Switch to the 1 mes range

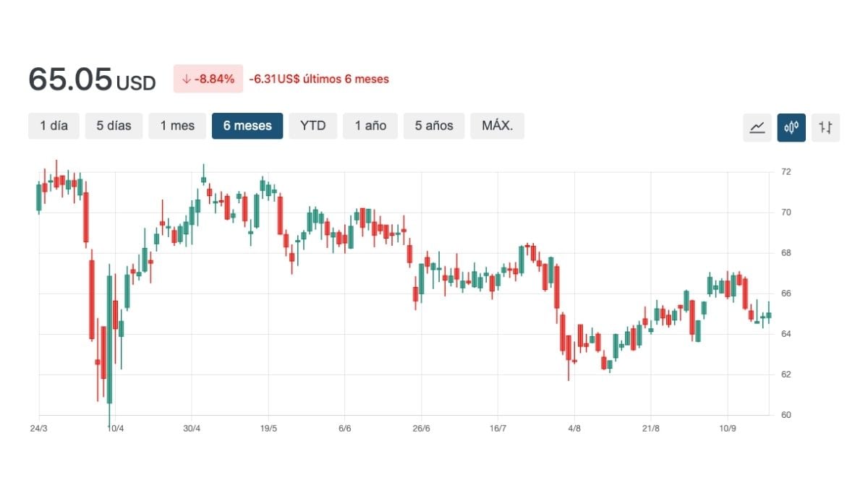[x=177, y=126]
